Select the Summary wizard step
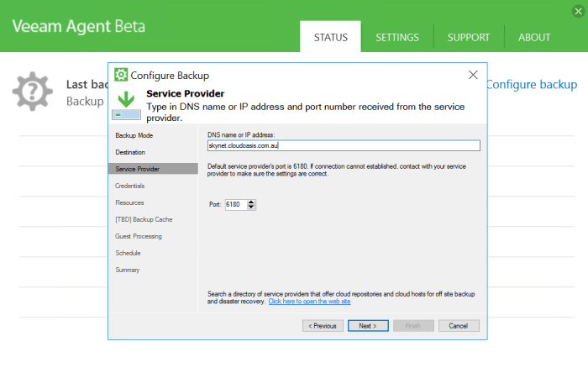Viewport: 588px width, 378px height. point(127,270)
